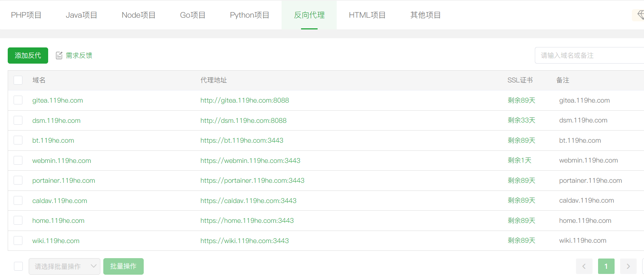This screenshot has width=644, height=278.
Task: Open the 需求反馈 link
Action: [x=79, y=56]
